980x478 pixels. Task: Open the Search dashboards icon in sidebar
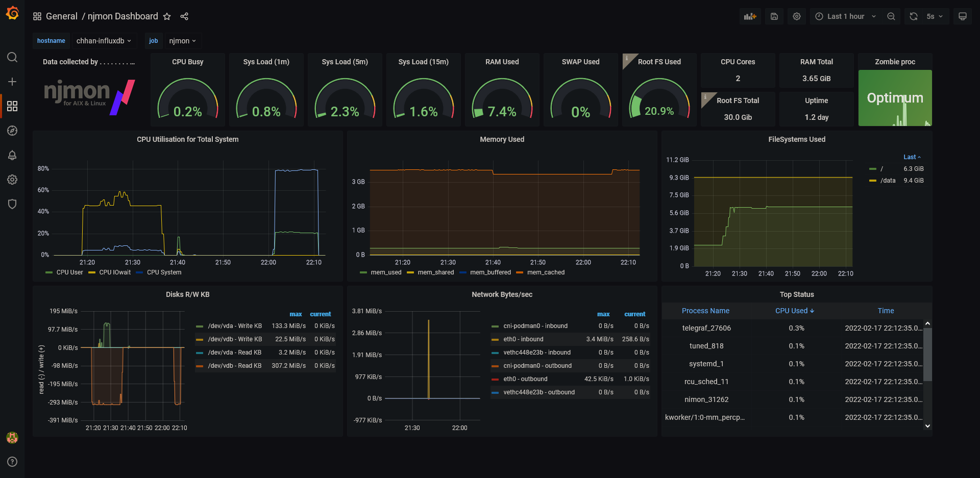coord(12,57)
